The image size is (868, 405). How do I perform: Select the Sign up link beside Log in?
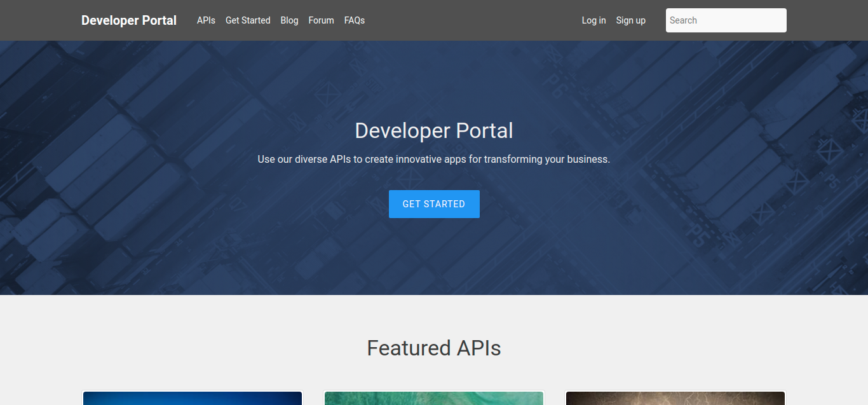[630, 20]
